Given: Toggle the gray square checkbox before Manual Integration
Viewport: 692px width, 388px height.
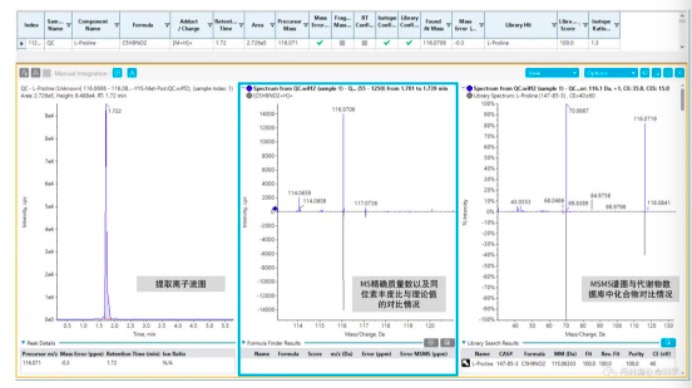Looking at the screenshot, I should coord(47,73).
